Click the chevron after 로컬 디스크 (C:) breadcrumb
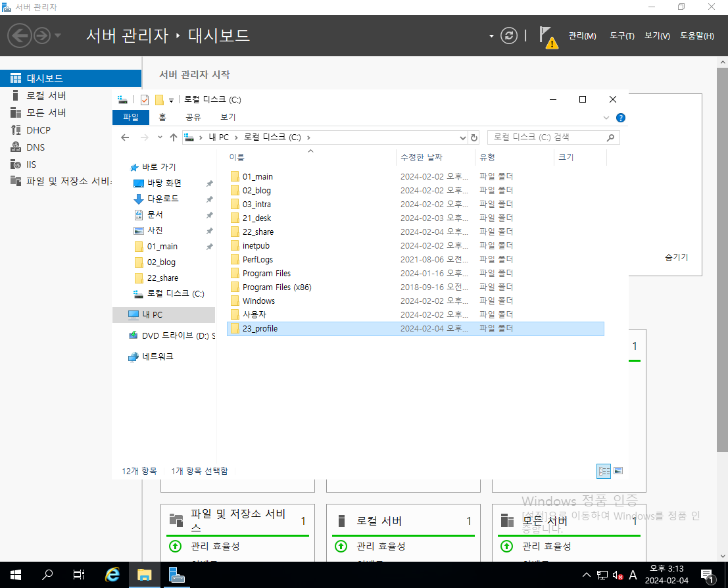The width and height of the screenshot is (728, 588). point(308,137)
